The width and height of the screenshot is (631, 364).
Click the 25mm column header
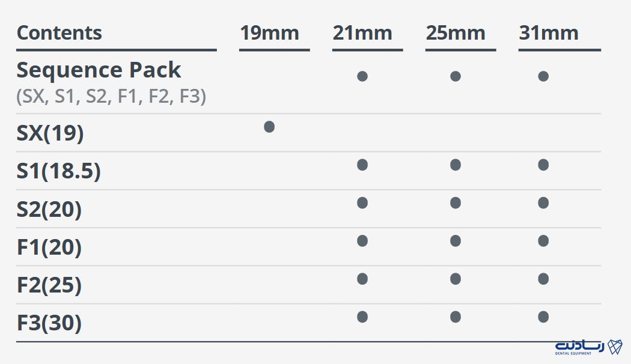pos(455,33)
